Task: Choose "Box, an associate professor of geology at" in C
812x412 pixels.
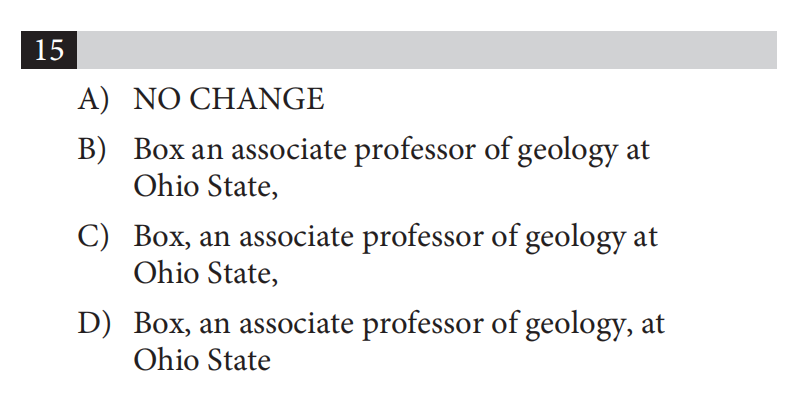Action: 396,238
